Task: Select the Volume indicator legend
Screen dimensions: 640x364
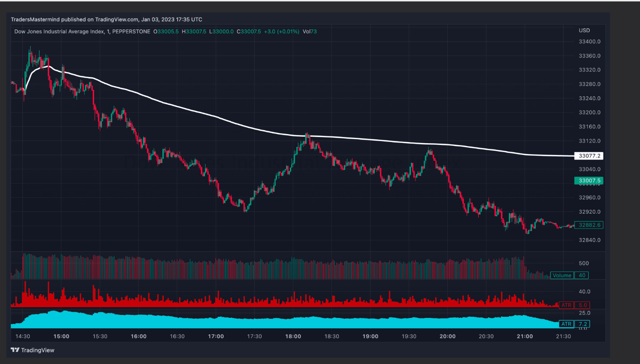Action: point(562,275)
